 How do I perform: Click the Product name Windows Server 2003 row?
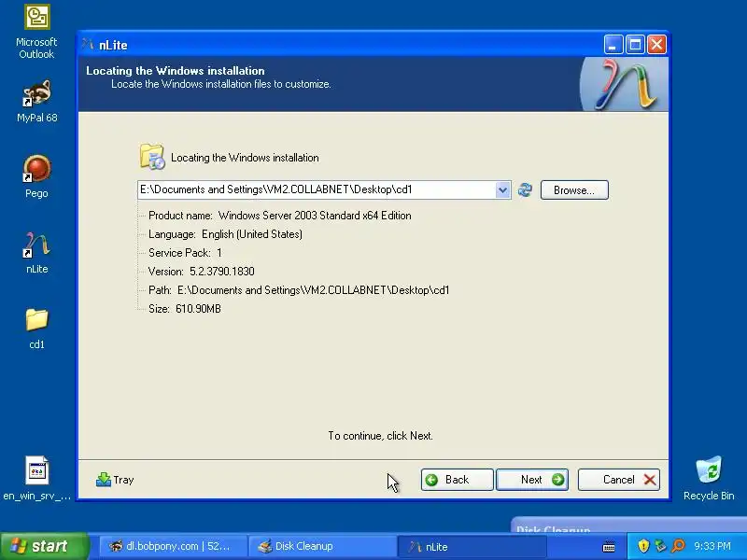pos(279,216)
